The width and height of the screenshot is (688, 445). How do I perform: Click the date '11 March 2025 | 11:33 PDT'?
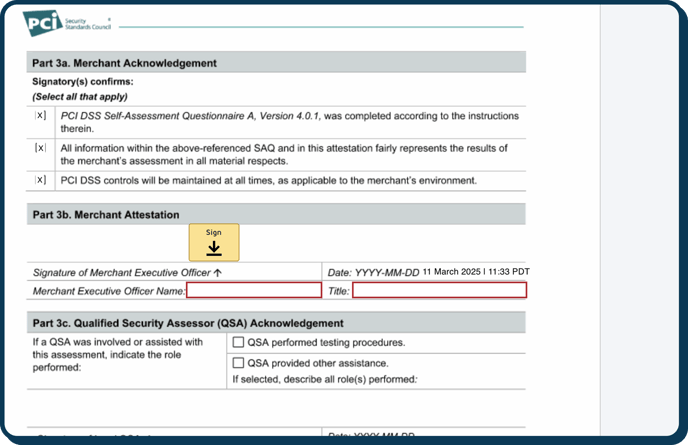476,272
